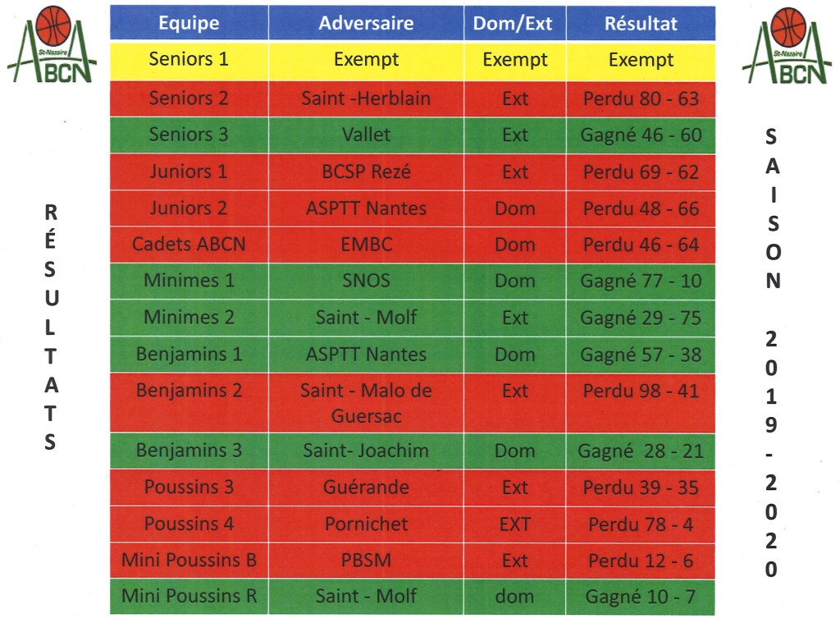Click the Saint-Herblain opponent cell
840x623 pixels.
(x=366, y=98)
